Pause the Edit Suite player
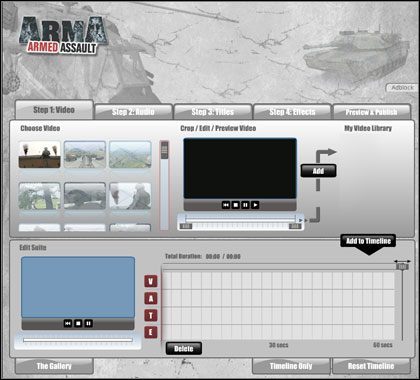This screenshot has height=380, width=420. point(88,323)
